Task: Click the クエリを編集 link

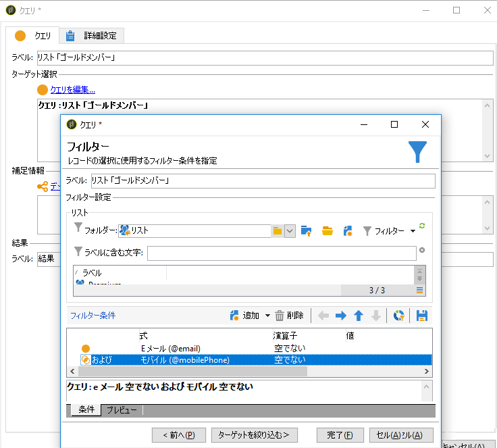Action: (72, 90)
